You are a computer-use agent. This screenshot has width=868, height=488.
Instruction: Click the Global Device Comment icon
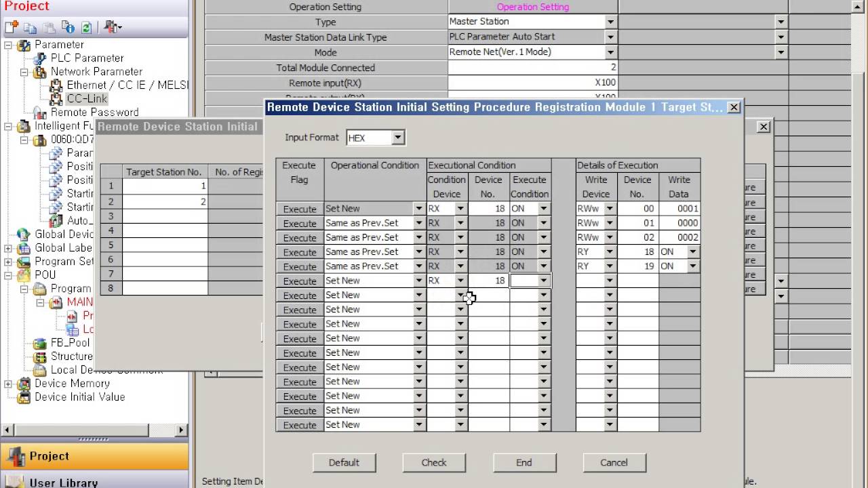[24, 235]
